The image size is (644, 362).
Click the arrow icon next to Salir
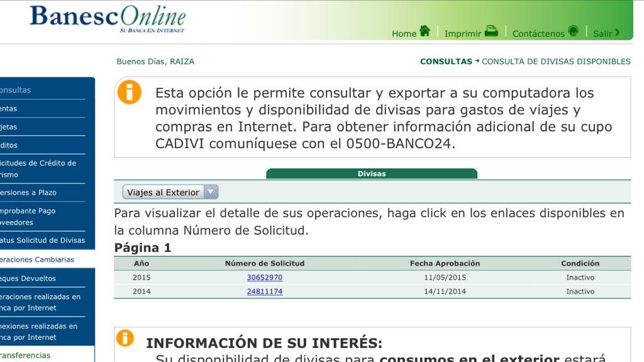click(x=617, y=33)
